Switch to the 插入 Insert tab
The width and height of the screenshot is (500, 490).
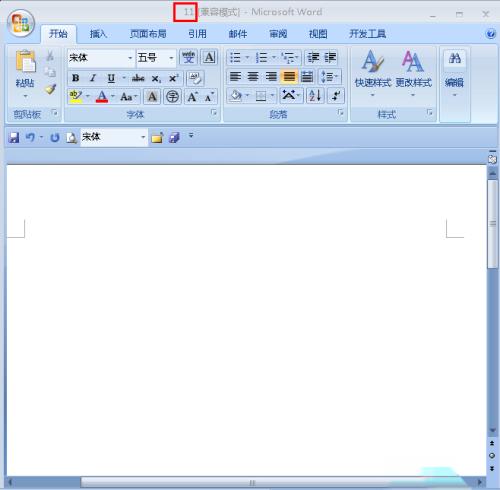[98, 34]
